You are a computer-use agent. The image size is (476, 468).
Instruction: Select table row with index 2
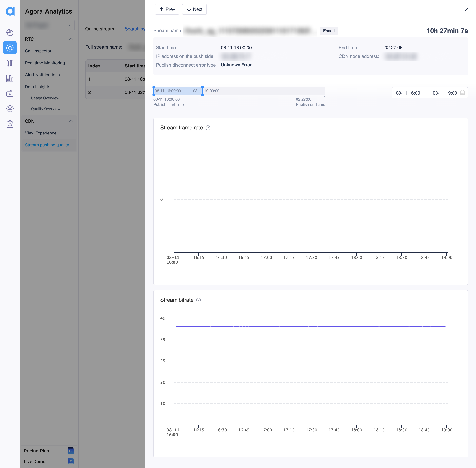(115, 92)
